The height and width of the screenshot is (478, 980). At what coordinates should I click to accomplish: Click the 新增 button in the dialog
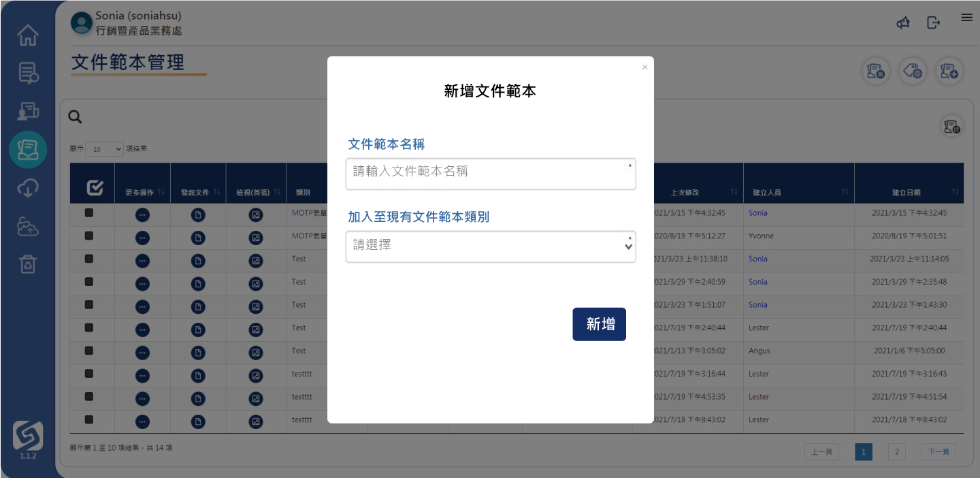click(x=599, y=324)
